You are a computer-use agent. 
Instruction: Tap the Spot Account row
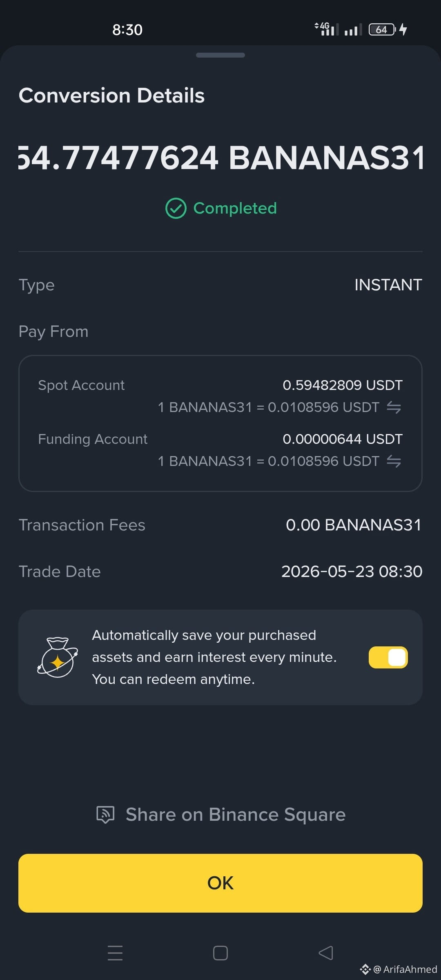point(220,396)
